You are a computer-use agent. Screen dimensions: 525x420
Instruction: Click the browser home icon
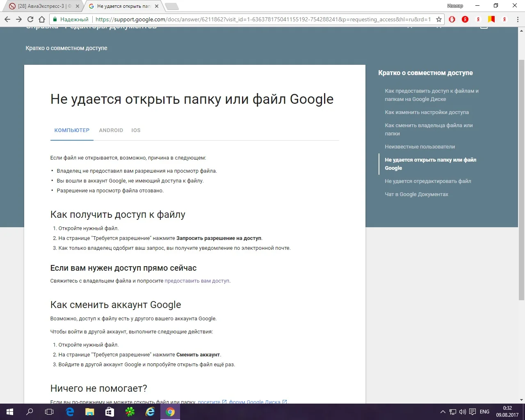click(x=42, y=19)
